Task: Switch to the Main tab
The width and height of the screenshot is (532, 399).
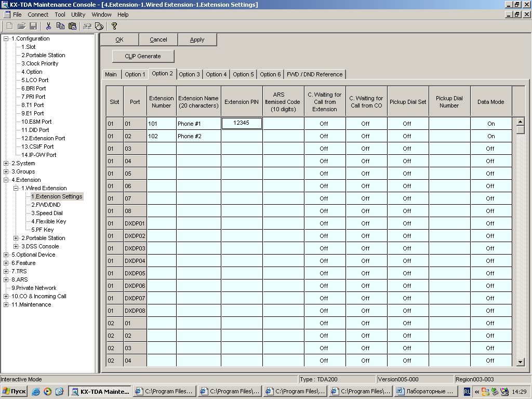Action: pyautogui.click(x=111, y=74)
